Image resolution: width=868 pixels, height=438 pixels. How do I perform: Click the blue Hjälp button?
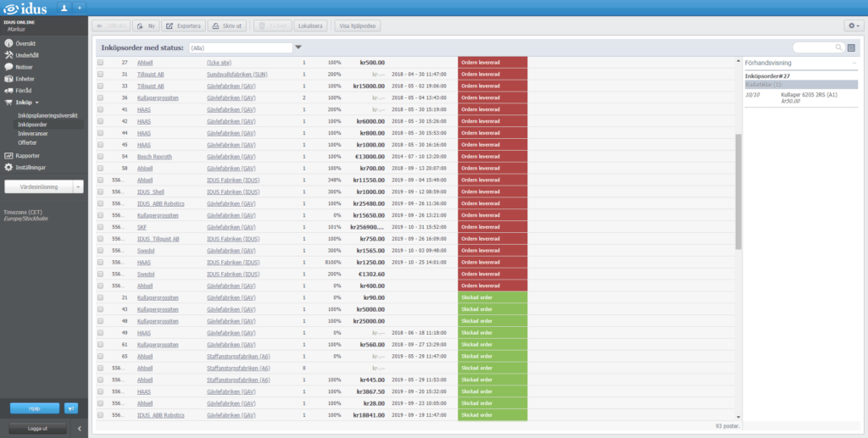pyautogui.click(x=34, y=408)
